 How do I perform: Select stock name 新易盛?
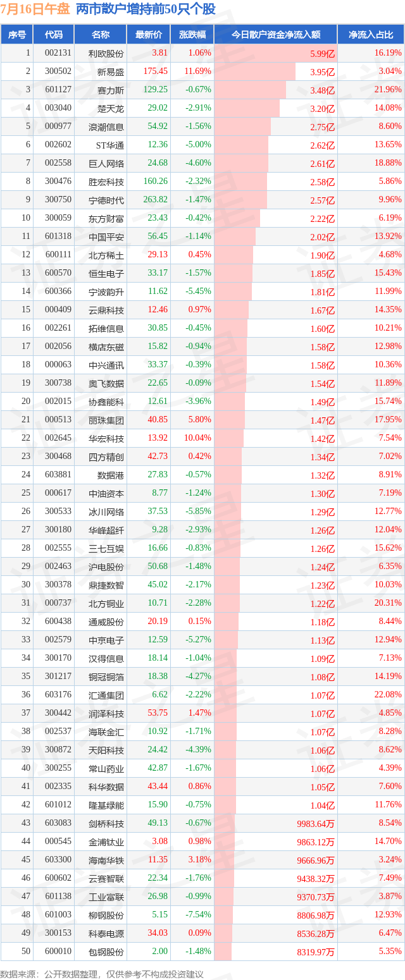click(x=111, y=72)
